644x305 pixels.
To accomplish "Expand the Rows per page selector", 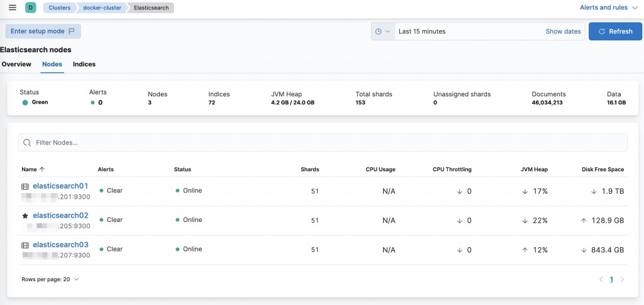I will click(50, 279).
